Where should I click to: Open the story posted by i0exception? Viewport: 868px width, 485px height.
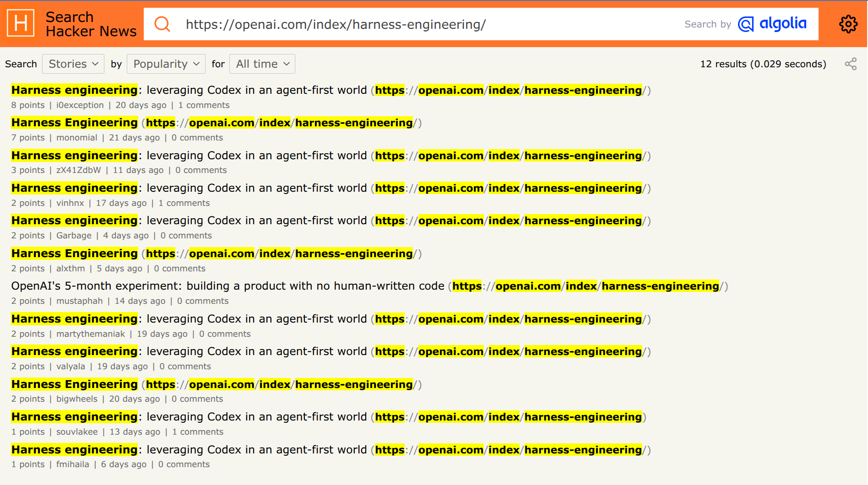click(x=189, y=90)
